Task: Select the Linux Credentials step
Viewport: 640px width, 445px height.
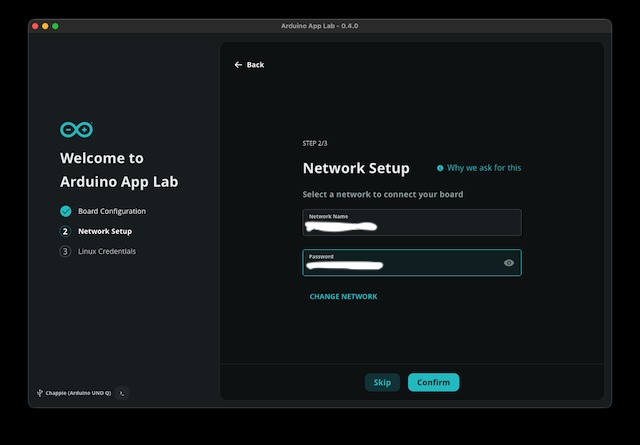Action: [106, 251]
